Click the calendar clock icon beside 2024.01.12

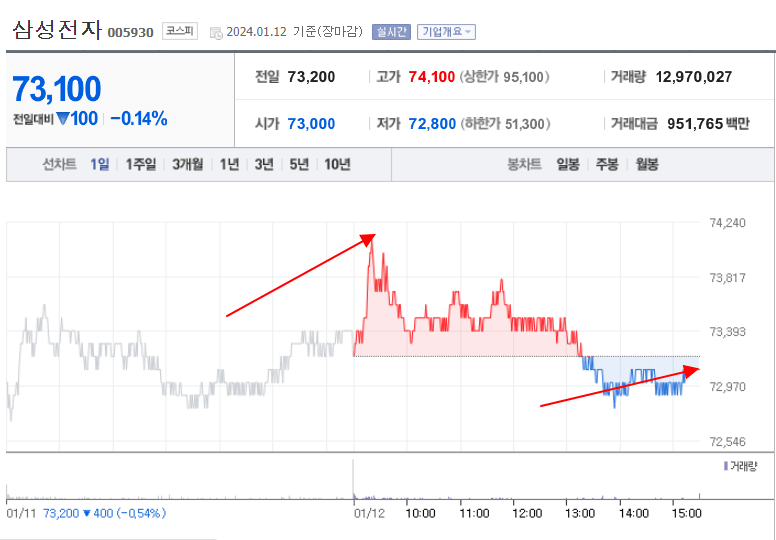coord(216,33)
